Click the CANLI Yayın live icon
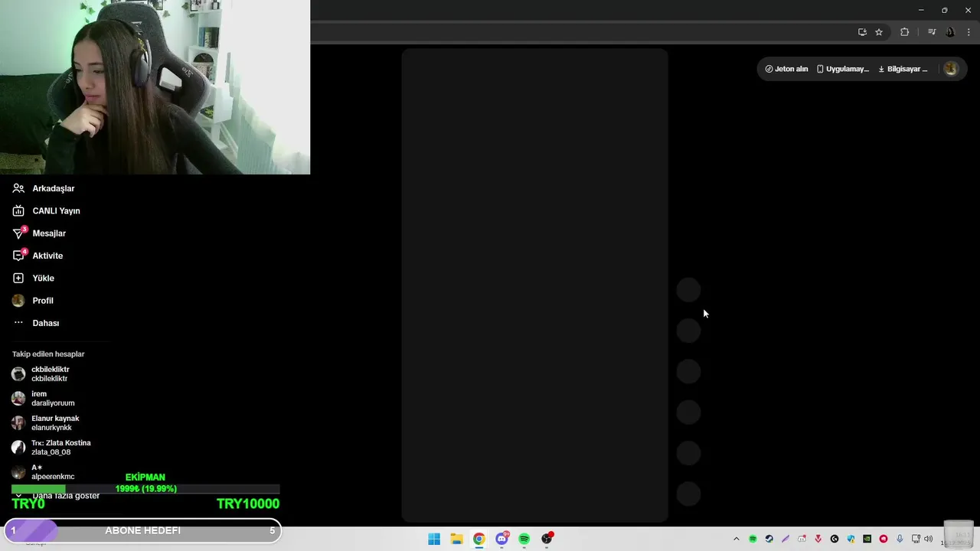Image resolution: width=980 pixels, height=551 pixels. click(x=18, y=210)
